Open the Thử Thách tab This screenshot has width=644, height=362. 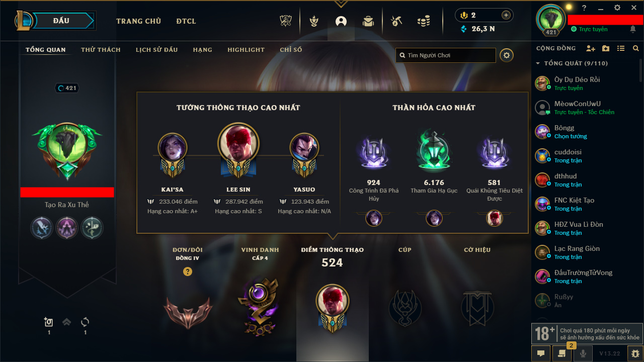(101, 50)
